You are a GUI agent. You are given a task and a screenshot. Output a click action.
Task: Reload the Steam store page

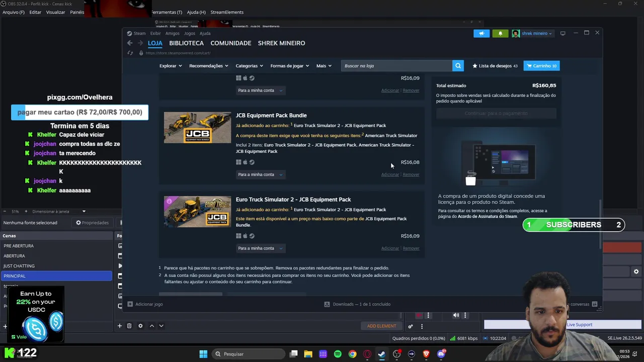click(x=130, y=53)
